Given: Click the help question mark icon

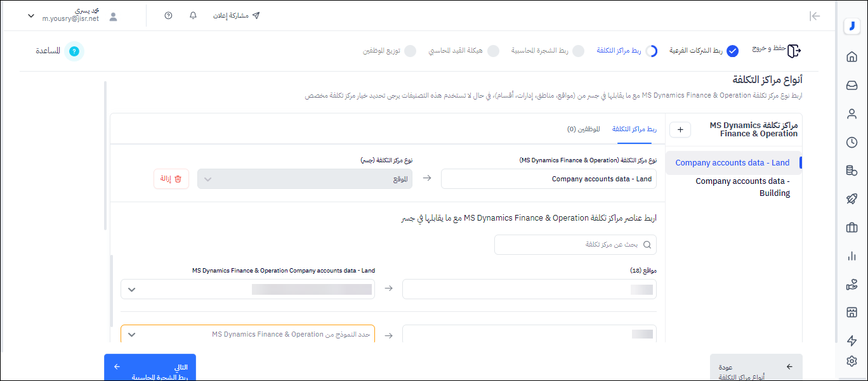Looking at the screenshot, I should [168, 16].
